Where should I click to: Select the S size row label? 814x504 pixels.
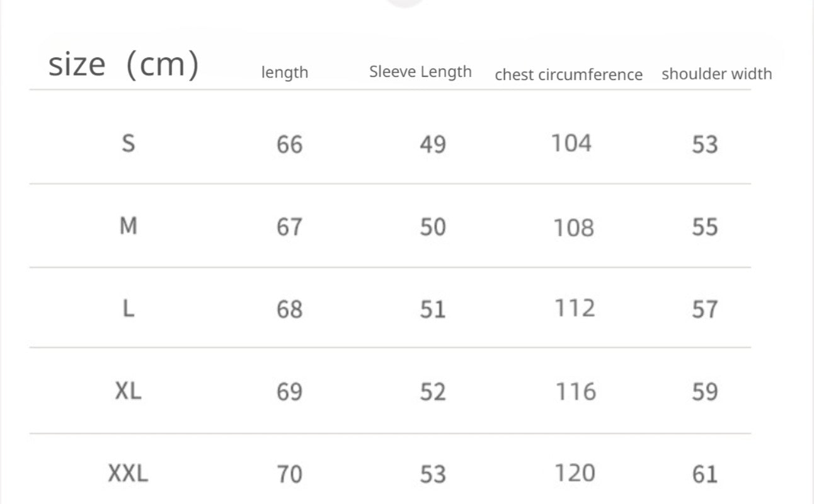click(128, 144)
